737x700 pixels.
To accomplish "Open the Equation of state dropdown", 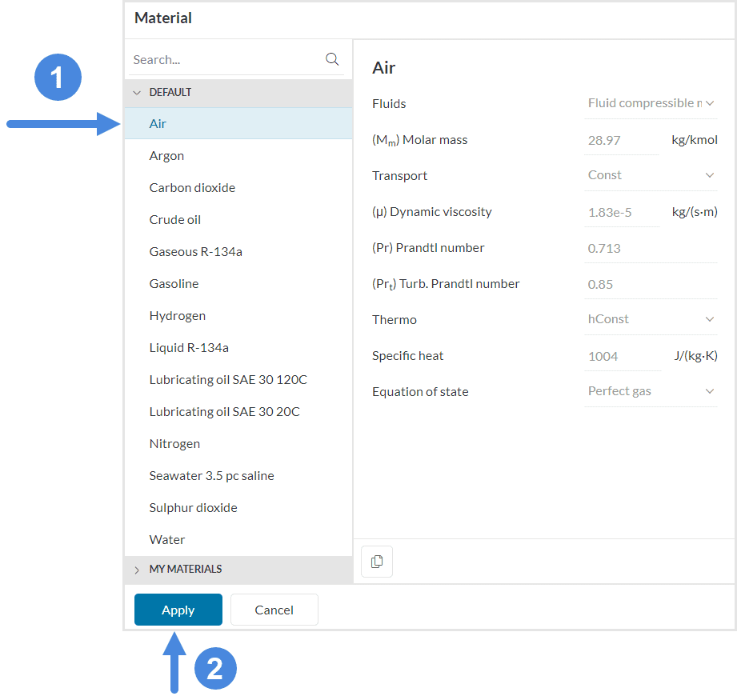I will tap(650, 391).
